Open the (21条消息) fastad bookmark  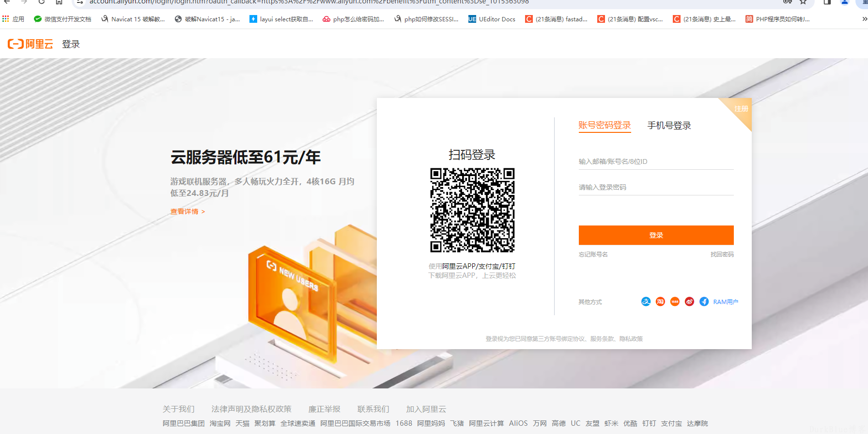click(x=557, y=19)
